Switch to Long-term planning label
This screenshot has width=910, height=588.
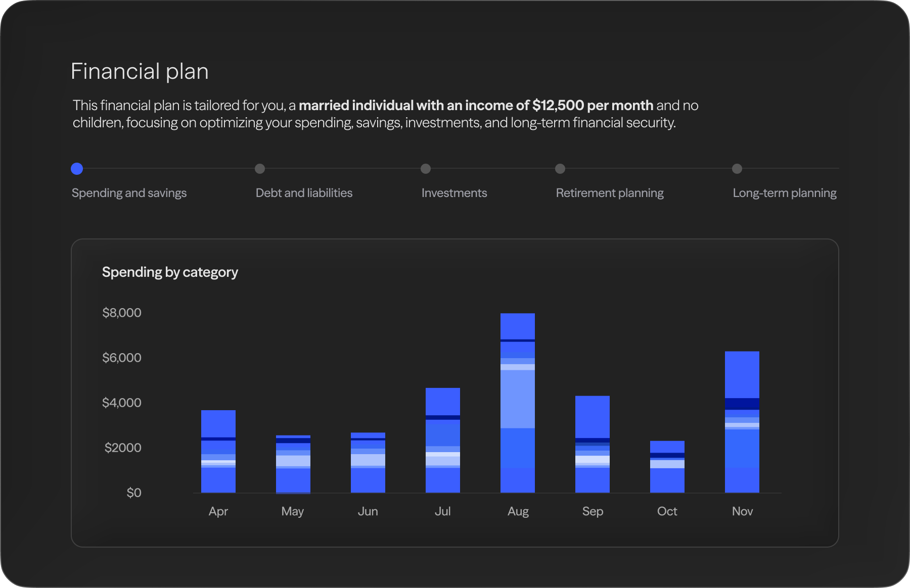point(785,193)
